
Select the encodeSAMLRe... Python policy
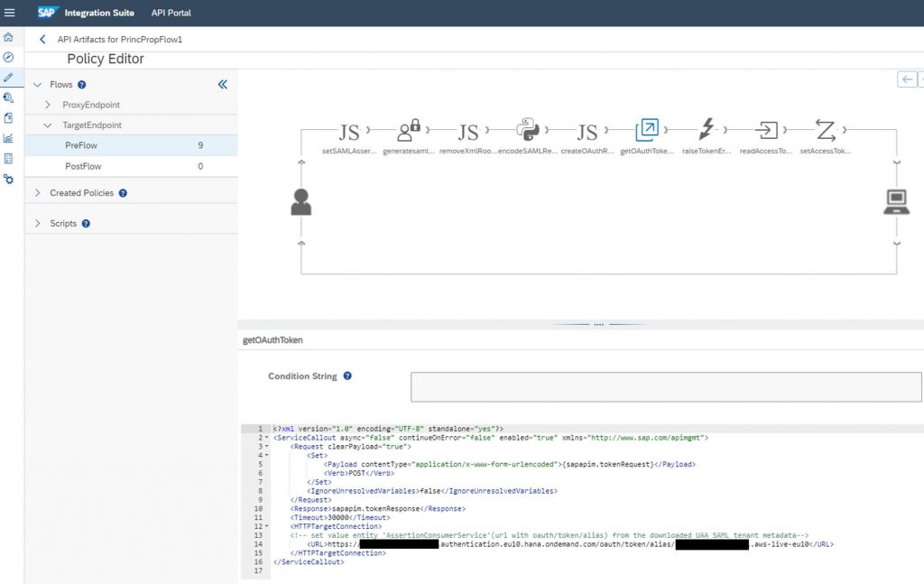point(527,130)
